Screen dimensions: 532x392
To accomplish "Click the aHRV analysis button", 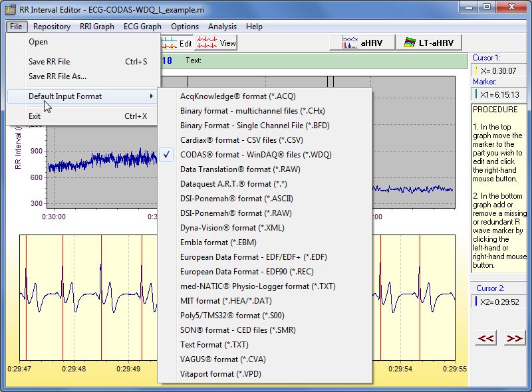I will coord(362,43).
